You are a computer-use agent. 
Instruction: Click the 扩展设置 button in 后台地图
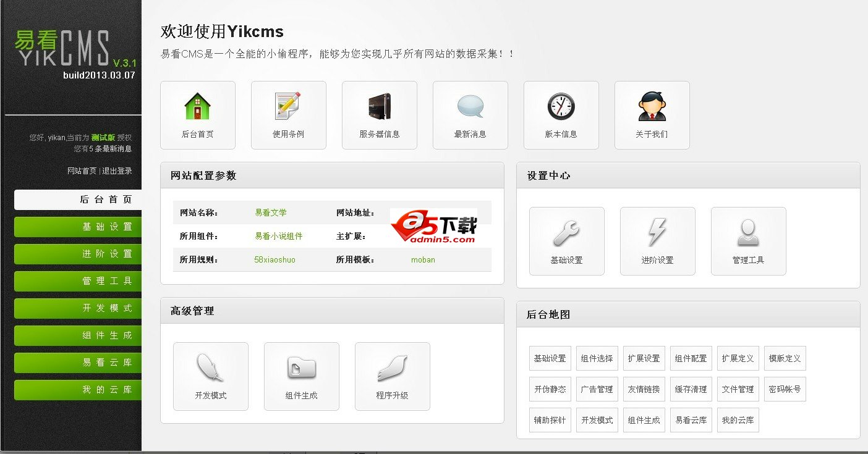pos(644,358)
